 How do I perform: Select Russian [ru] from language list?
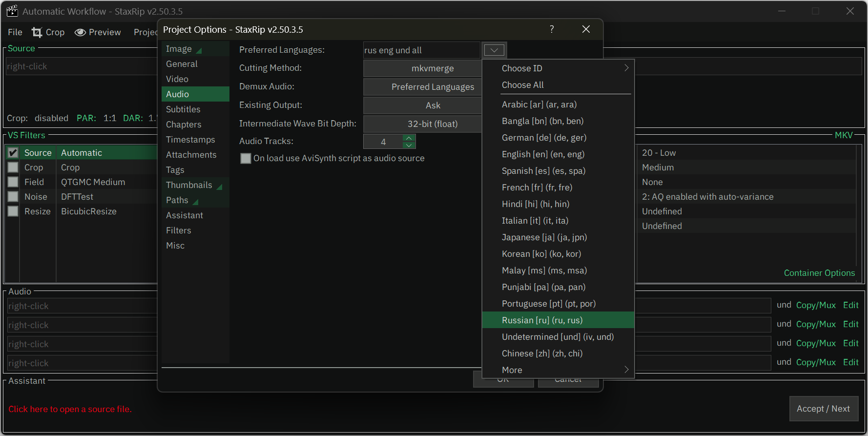pyautogui.click(x=542, y=320)
